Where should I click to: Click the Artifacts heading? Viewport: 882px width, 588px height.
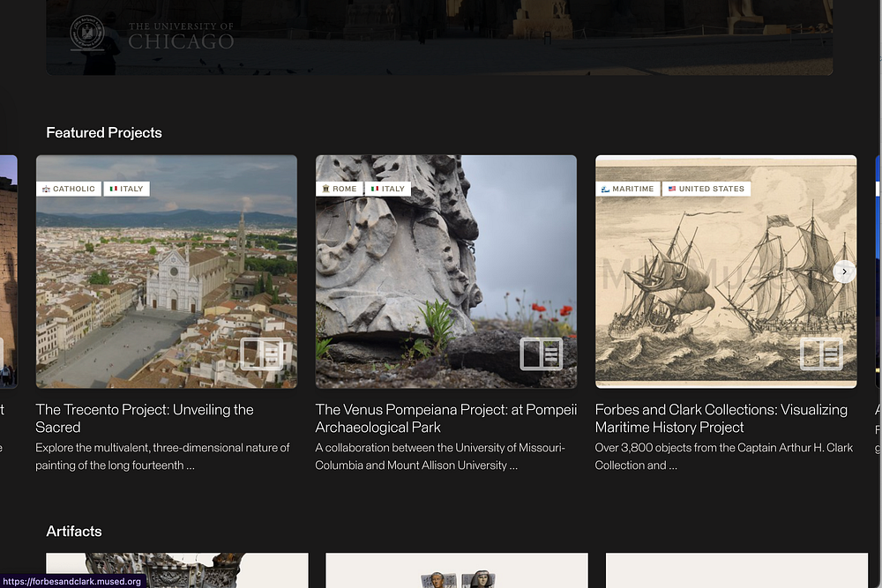(74, 532)
